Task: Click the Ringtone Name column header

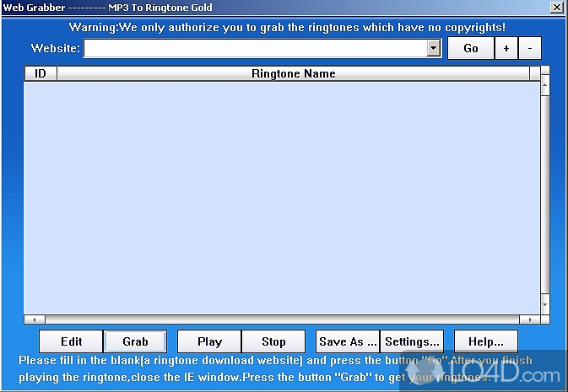Action: point(293,73)
